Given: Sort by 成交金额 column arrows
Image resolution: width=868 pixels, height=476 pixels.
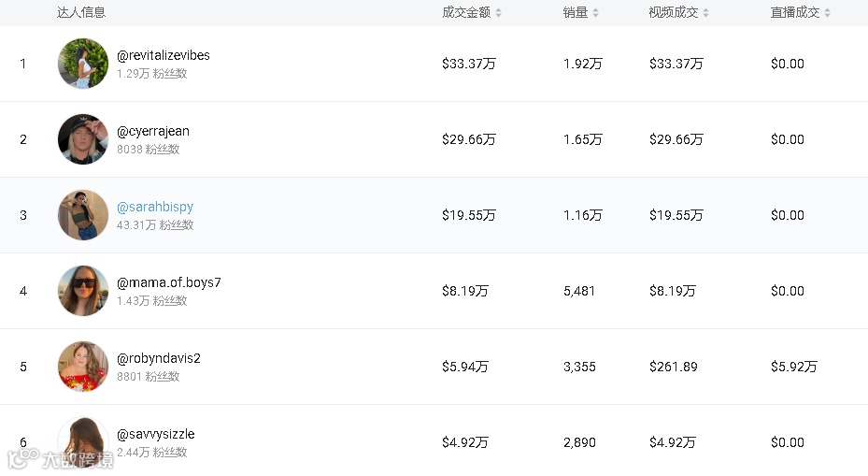Looking at the screenshot, I should click(x=499, y=13).
